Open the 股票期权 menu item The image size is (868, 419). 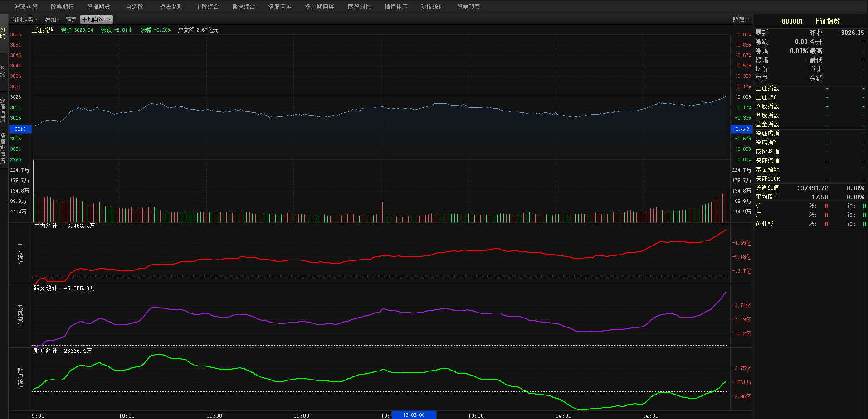pyautogui.click(x=62, y=6)
